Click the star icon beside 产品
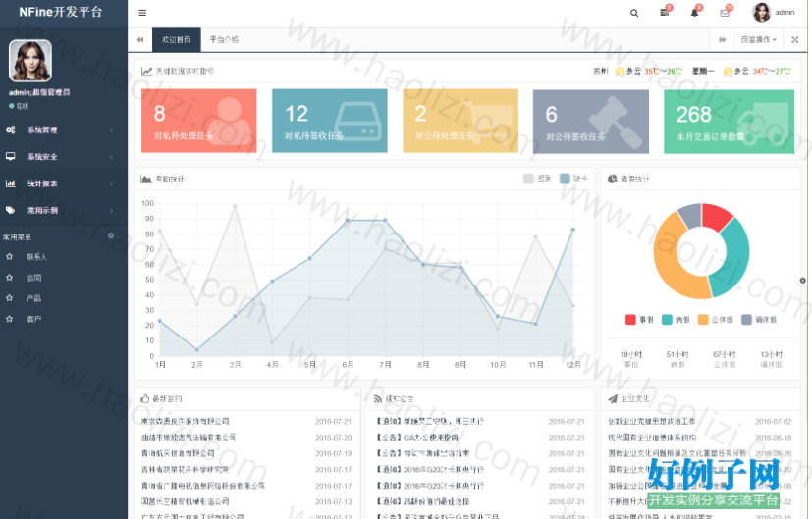The width and height of the screenshot is (812, 519). (9, 298)
